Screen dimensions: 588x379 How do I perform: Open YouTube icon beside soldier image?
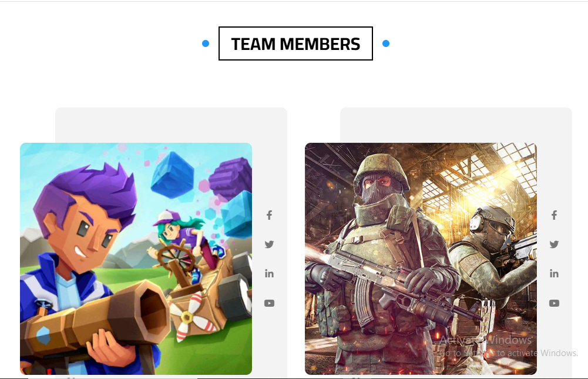555,303
